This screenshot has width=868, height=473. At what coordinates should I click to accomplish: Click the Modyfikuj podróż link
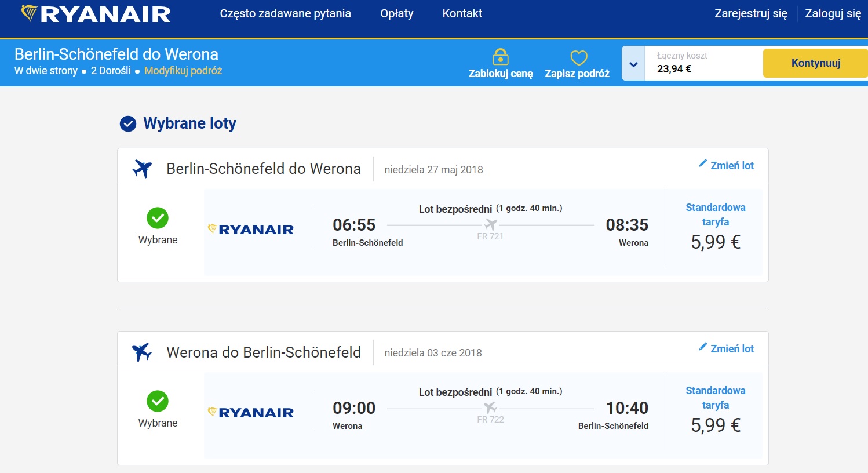pos(183,71)
